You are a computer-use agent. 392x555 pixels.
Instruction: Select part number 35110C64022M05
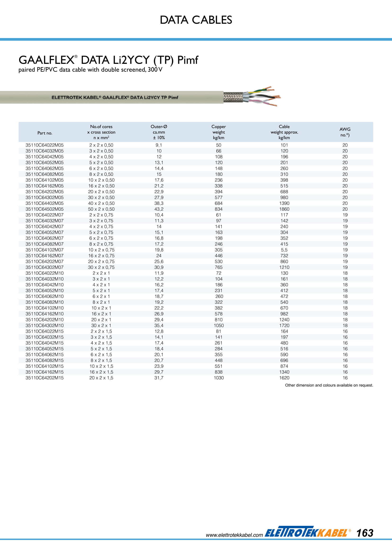tap(45, 145)
